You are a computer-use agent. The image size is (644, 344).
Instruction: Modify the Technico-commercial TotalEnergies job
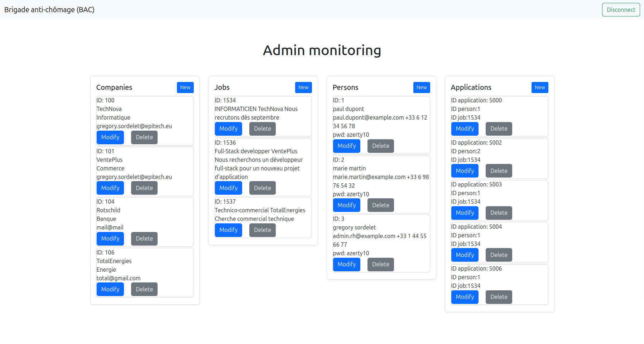pyautogui.click(x=228, y=230)
